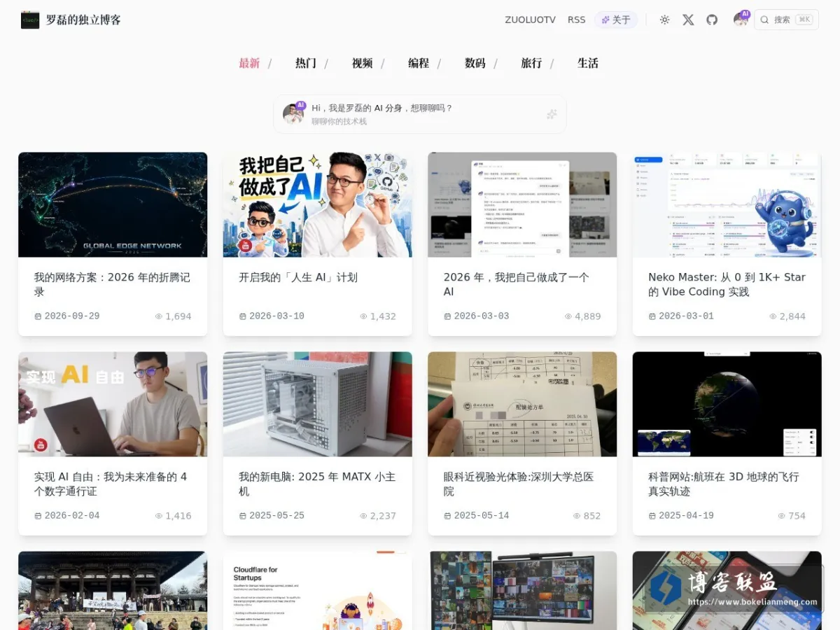Open post 我的新电脑: 2025 年 MATX 小主机
Screen dimensions: 840x630
pos(317,484)
